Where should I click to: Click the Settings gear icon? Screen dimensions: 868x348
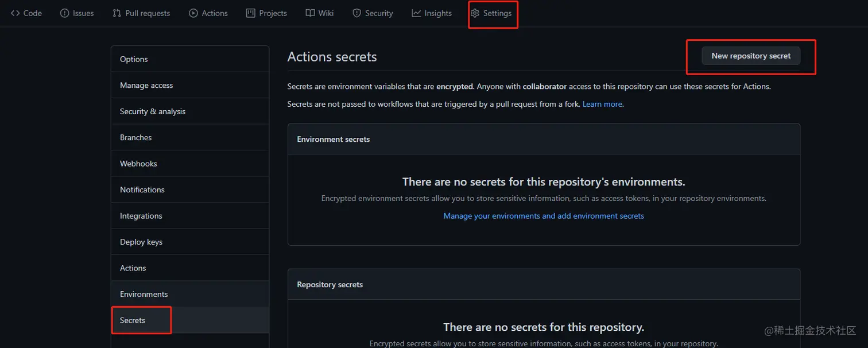click(475, 13)
